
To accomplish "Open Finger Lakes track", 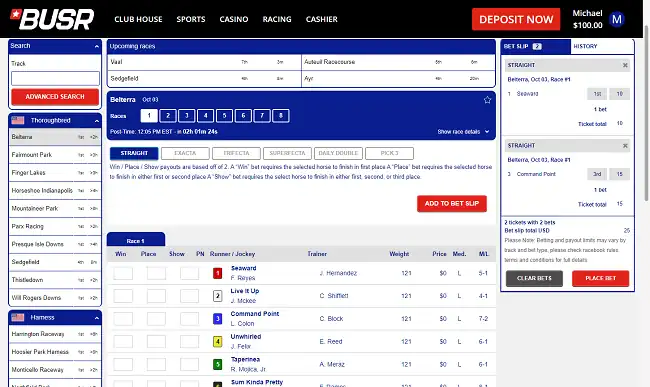I will 55,173.
